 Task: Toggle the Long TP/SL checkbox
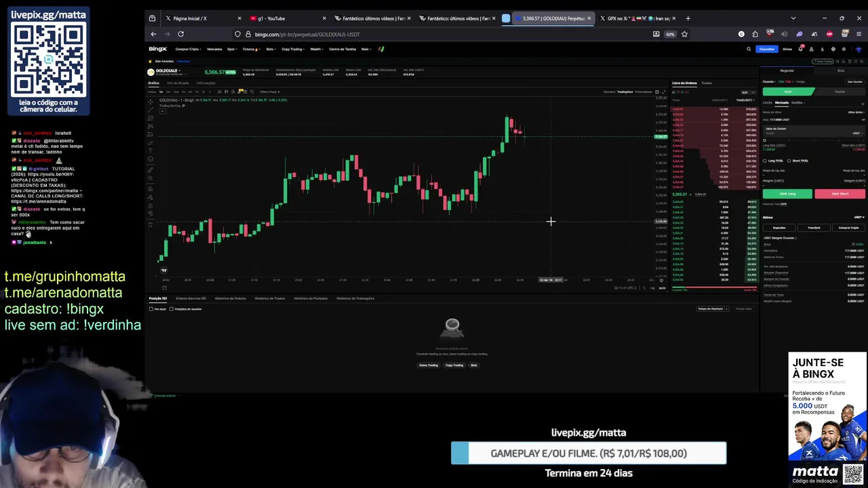tap(765, 161)
